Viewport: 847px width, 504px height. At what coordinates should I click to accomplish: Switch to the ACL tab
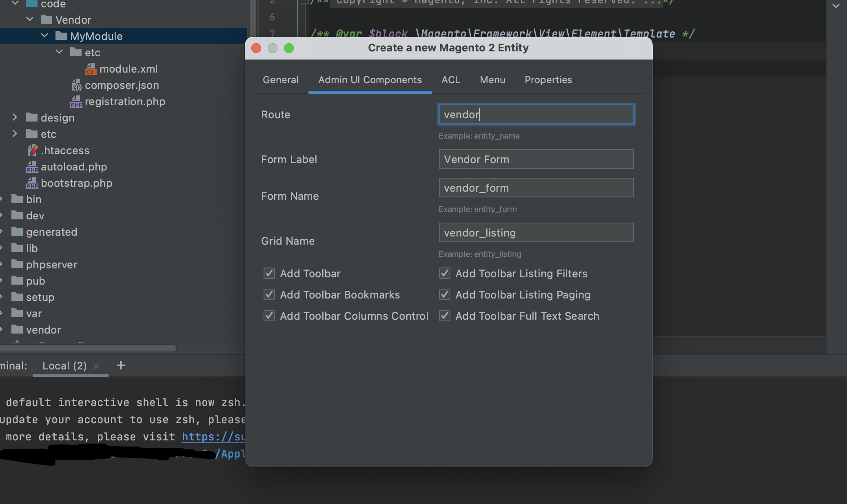(x=450, y=80)
